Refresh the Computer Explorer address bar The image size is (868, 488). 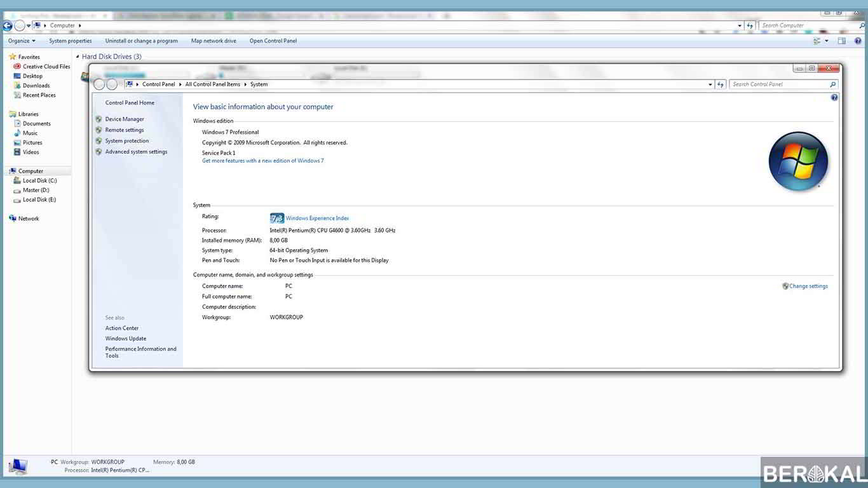pos(750,25)
